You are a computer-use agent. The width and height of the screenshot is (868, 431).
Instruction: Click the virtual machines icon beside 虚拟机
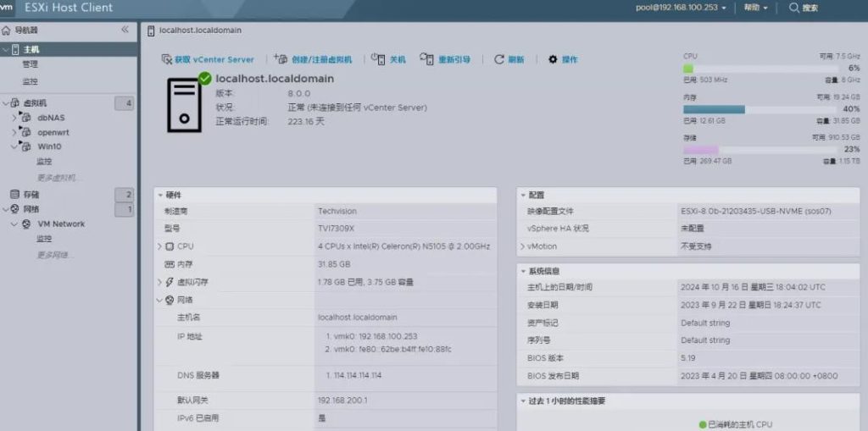pos(15,103)
